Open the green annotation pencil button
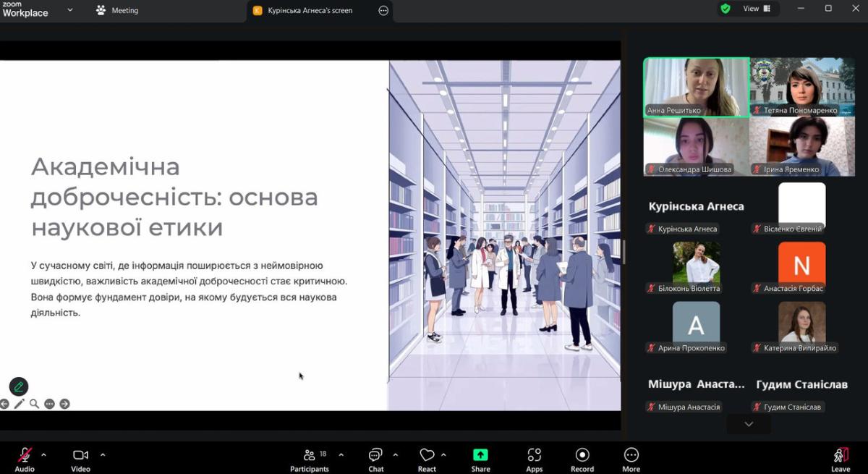 19,386
